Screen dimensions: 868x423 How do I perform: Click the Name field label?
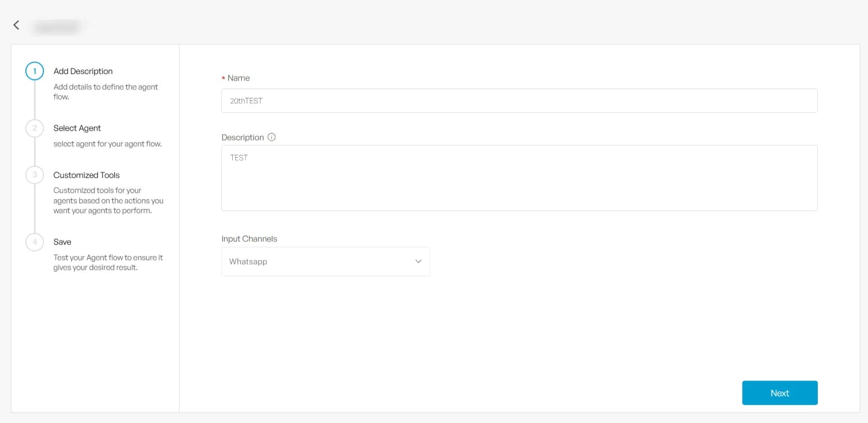click(238, 78)
